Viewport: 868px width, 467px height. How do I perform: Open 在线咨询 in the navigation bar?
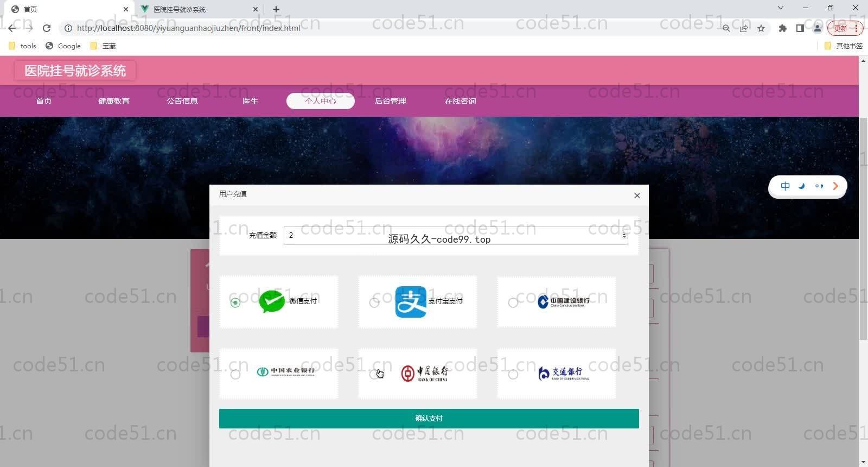coord(461,101)
